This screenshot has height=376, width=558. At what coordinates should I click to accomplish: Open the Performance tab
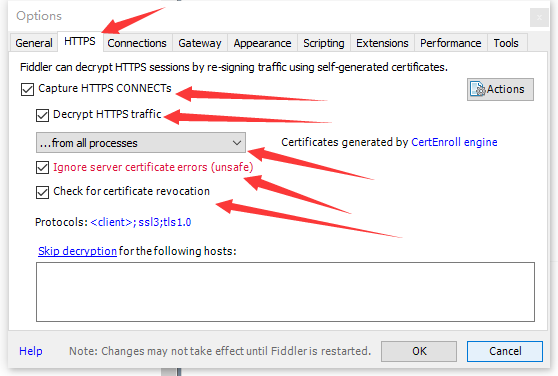[451, 43]
